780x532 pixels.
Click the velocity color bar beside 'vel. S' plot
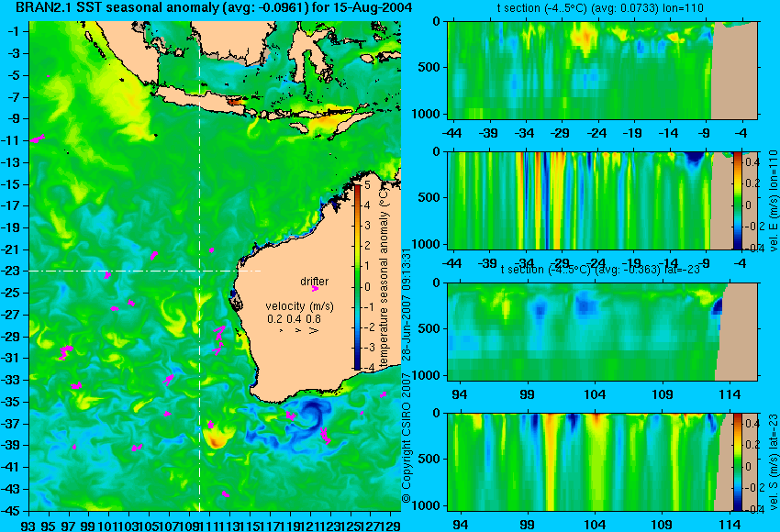coord(737,461)
